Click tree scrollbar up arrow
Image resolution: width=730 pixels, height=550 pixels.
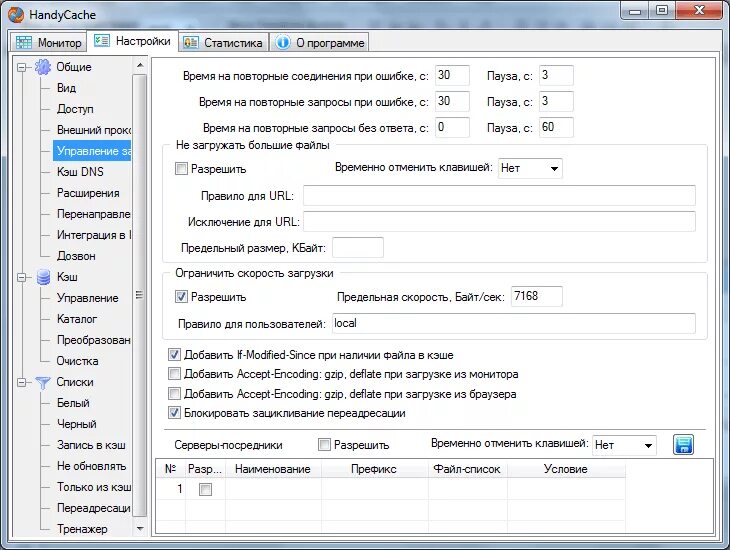pyautogui.click(x=140, y=66)
